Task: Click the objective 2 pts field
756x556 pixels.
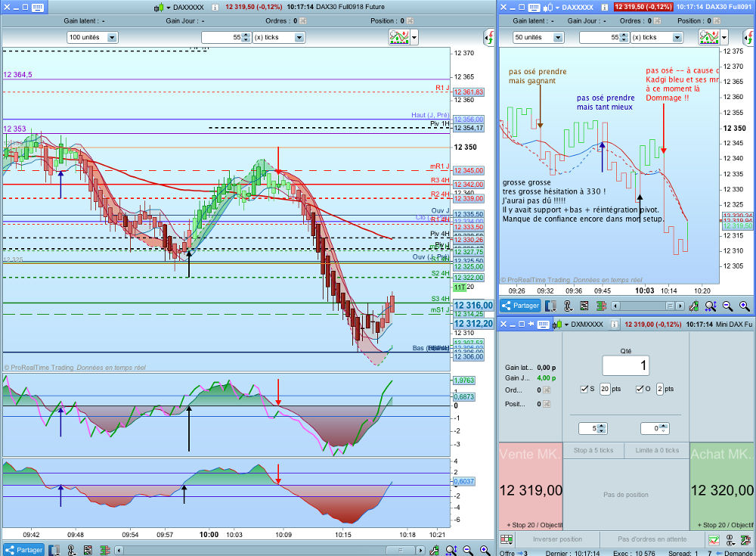Action: click(x=659, y=389)
